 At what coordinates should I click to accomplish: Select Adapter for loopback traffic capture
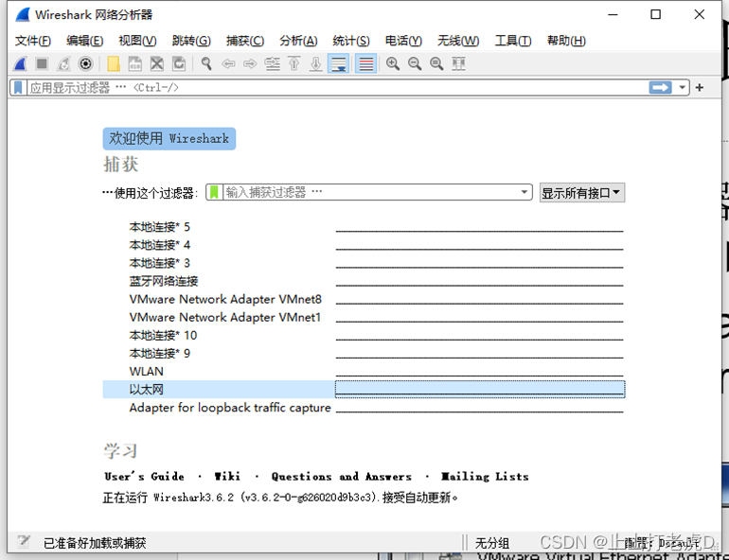[x=364, y=408]
